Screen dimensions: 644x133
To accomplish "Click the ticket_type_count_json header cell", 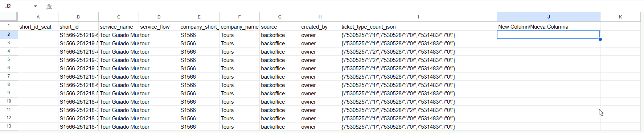I will pyautogui.click(x=418, y=26).
